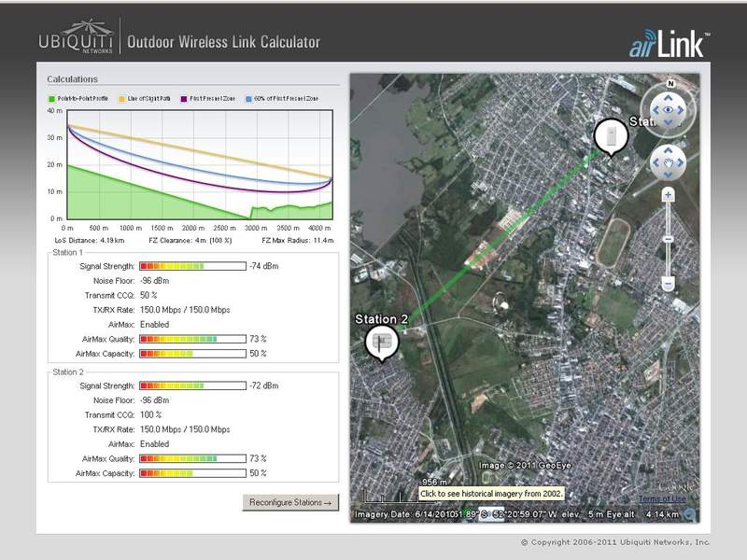Click the Ubiquiti Networks logo

[x=76, y=36]
